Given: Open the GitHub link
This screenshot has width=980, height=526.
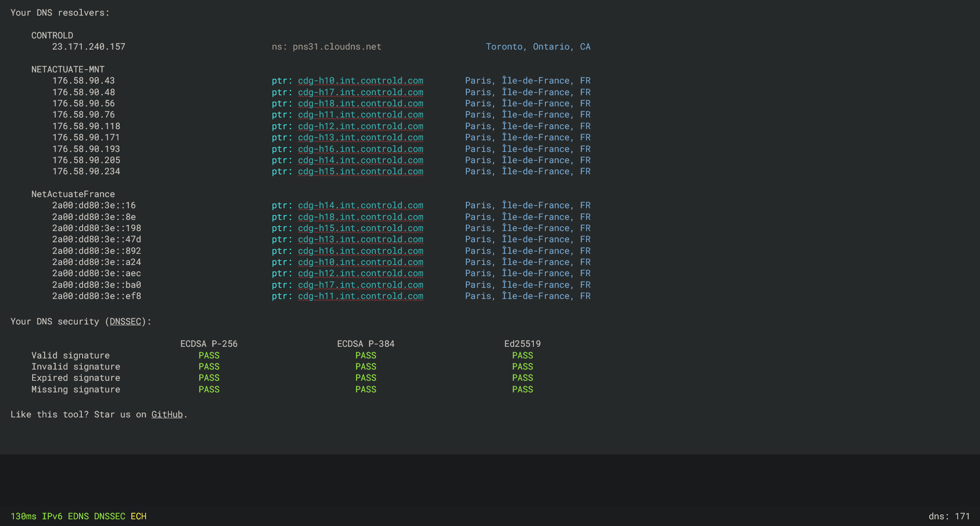Looking at the screenshot, I should (167, 414).
